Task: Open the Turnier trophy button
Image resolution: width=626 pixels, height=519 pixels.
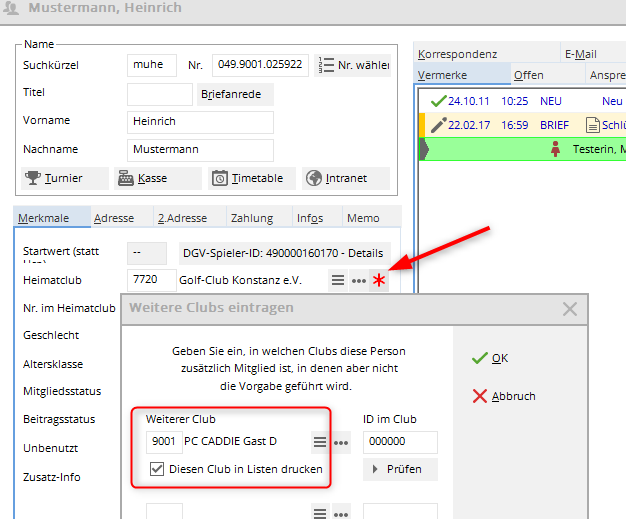Action: pos(65,178)
